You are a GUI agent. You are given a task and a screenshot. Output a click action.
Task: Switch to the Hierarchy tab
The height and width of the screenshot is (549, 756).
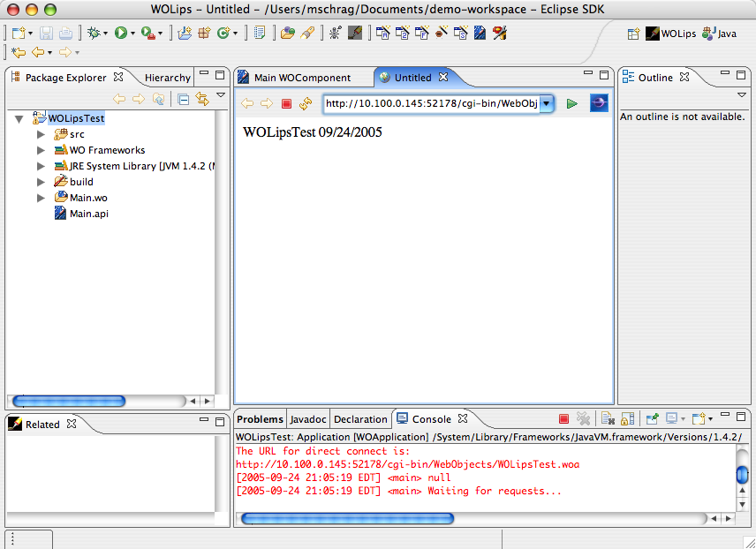[167, 78]
